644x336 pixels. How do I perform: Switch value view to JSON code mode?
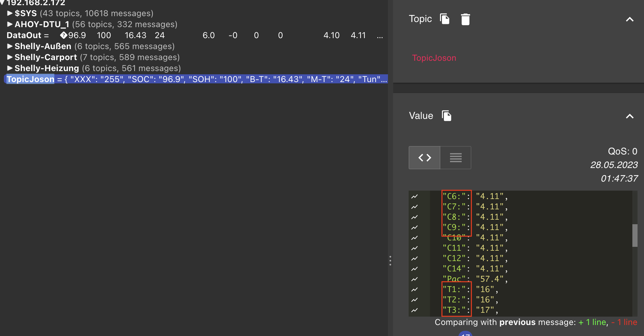[x=424, y=158]
